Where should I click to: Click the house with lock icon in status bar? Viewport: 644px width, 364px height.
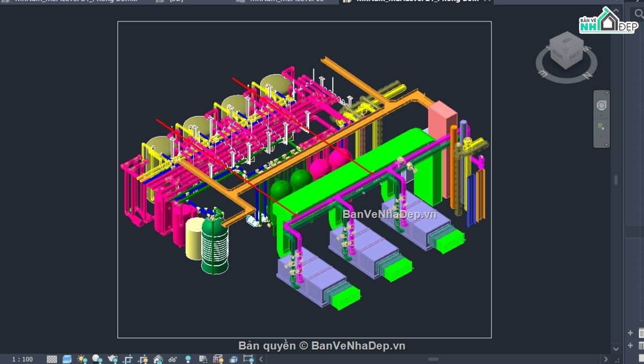click(158, 359)
